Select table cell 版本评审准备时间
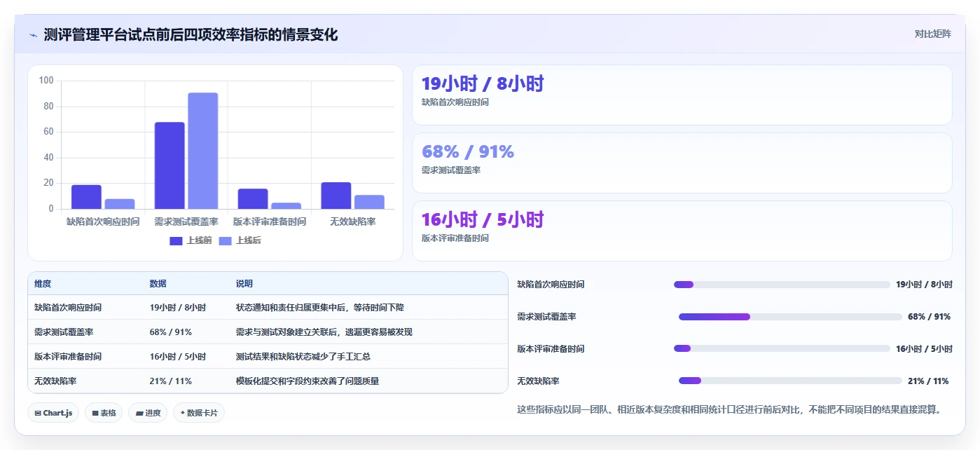The width and height of the screenshot is (980, 450). pyautogui.click(x=68, y=357)
